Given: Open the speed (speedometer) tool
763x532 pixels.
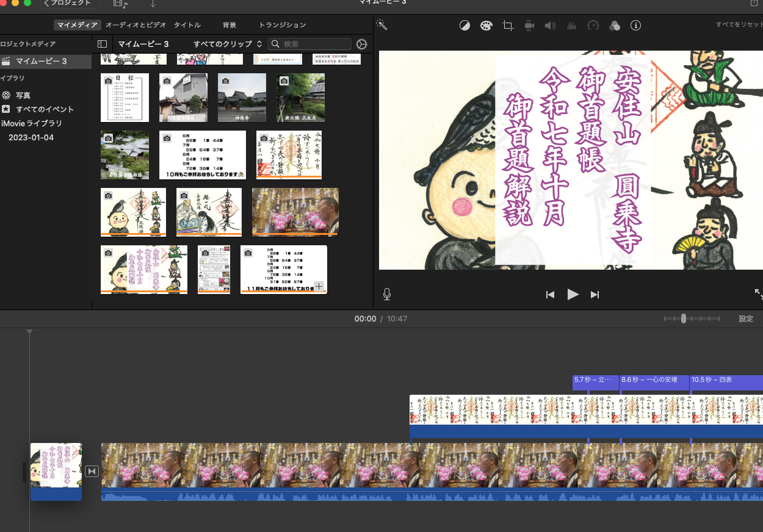Looking at the screenshot, I should (593, 26).
